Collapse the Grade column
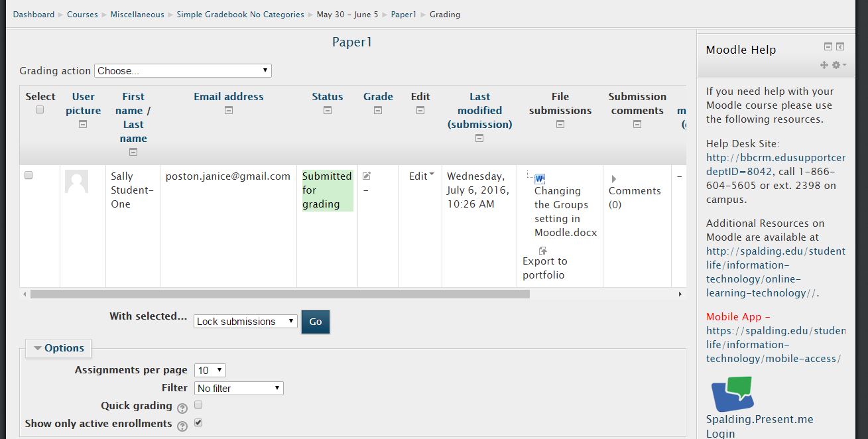The width and height of the screenshot is (868, 439). point(378,111)
